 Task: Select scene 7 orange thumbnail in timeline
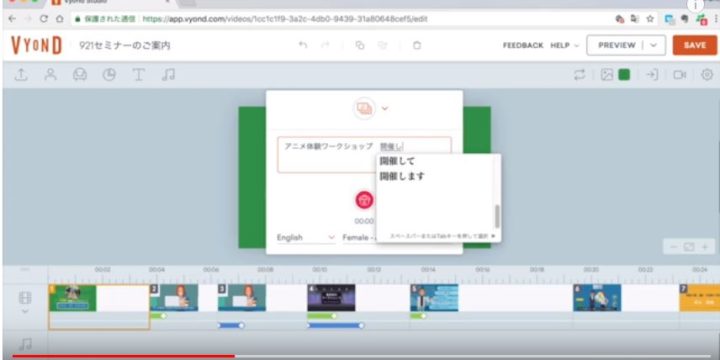pyautogui.click(x=699, y=298)
